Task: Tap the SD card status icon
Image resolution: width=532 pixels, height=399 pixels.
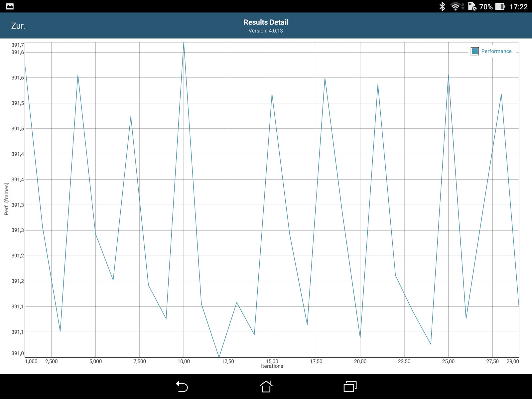Action: tap(472, 6)
